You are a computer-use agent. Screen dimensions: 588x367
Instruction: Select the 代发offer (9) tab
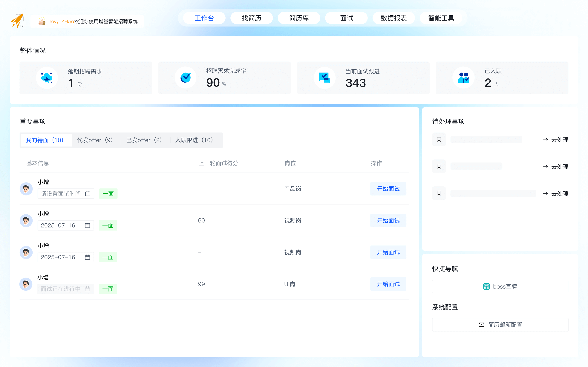[x=95, y=140]
